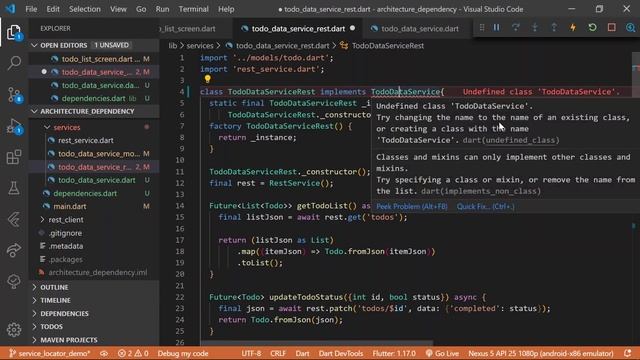The width and height of the screenshot is (640, 360).
Task: Step into in debug toolbar
Action: point(535,28)
